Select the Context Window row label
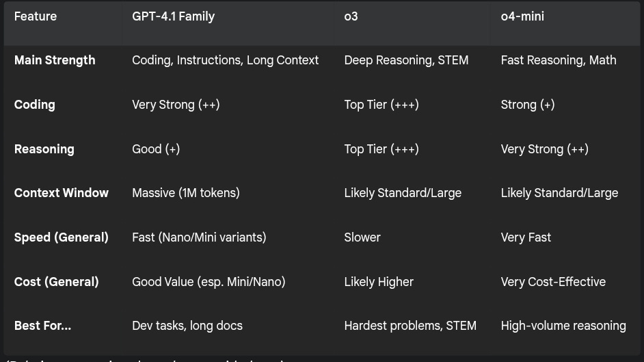This screenshot has height=362, width=644. point(62,193)
